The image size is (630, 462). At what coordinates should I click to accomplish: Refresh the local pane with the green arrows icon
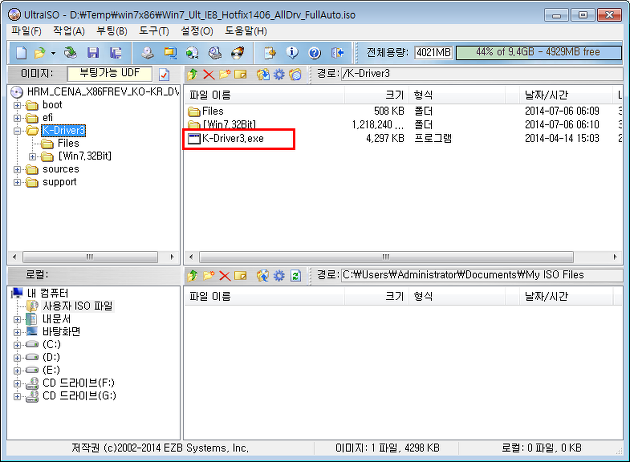click(x=295, y=276)
